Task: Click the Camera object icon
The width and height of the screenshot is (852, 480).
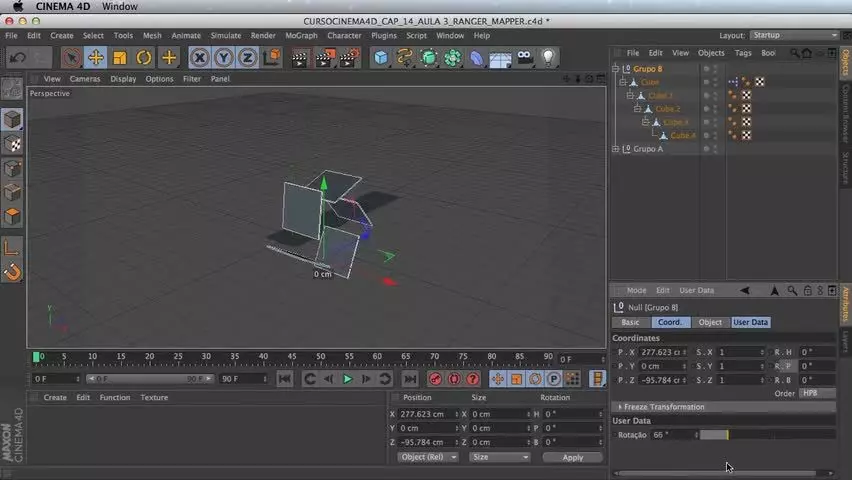Action: [x=524, y=58]
